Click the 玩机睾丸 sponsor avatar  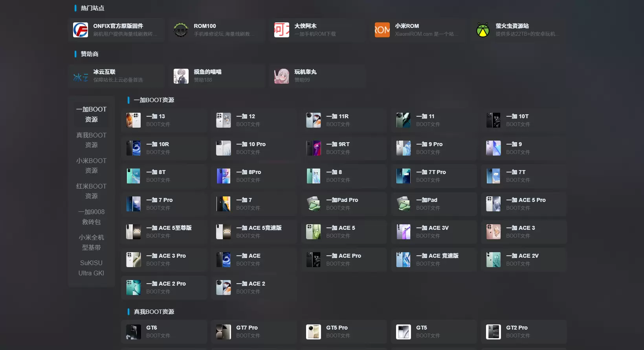281,76
